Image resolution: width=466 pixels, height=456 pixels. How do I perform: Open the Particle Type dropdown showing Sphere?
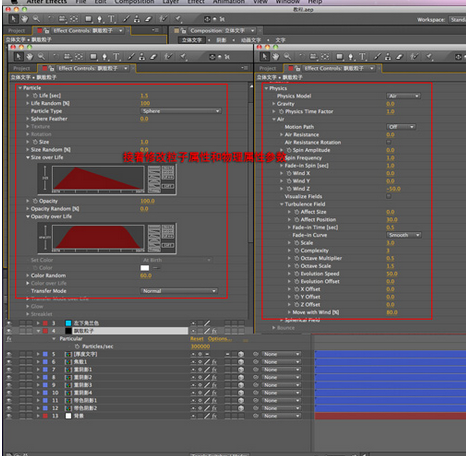[x=181, y=111]
